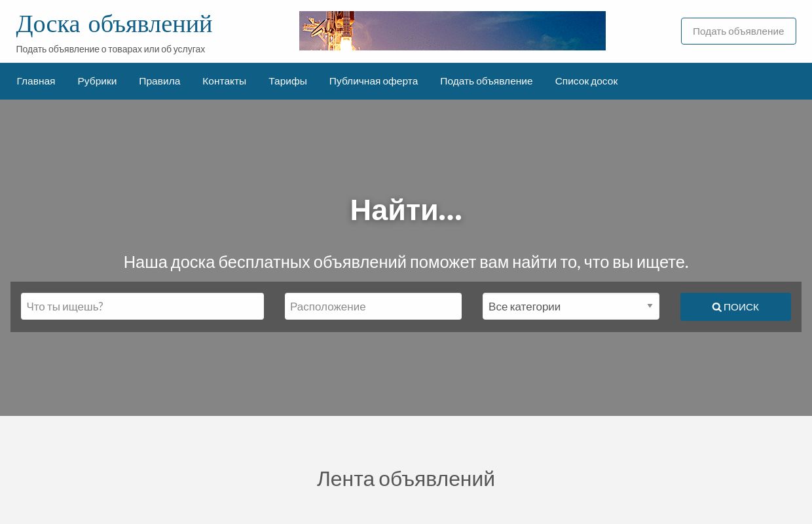812x524 pixels.
Task: Open the Главная menu item
Action: point(35,81)
